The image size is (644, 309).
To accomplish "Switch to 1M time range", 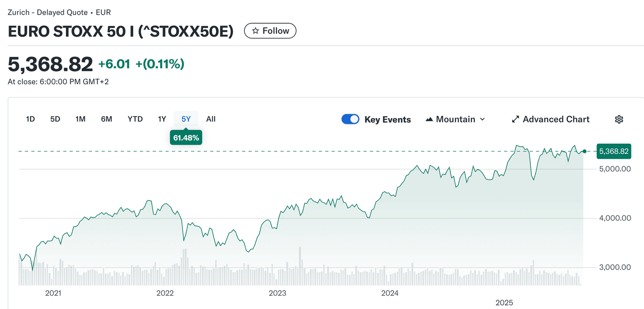I will [80, 119].
